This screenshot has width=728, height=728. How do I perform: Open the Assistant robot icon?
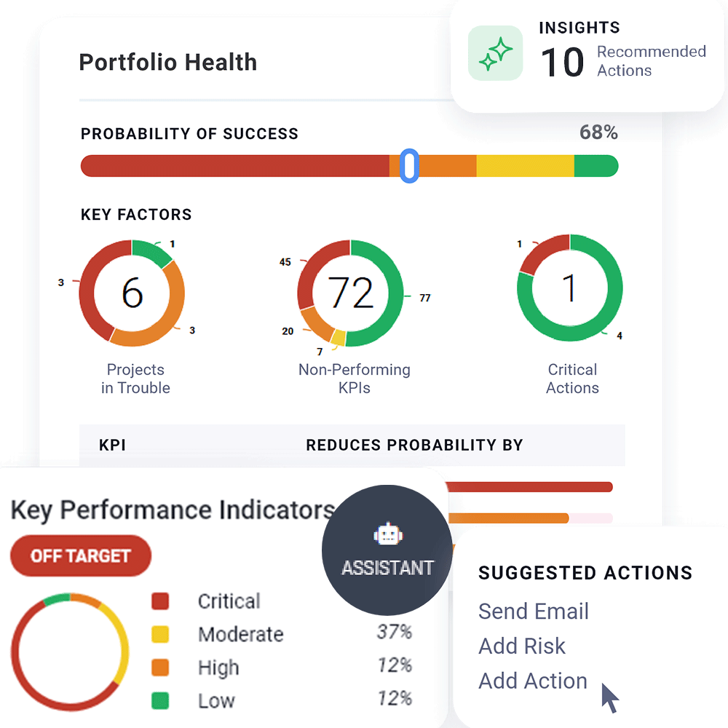click(388, 534)
